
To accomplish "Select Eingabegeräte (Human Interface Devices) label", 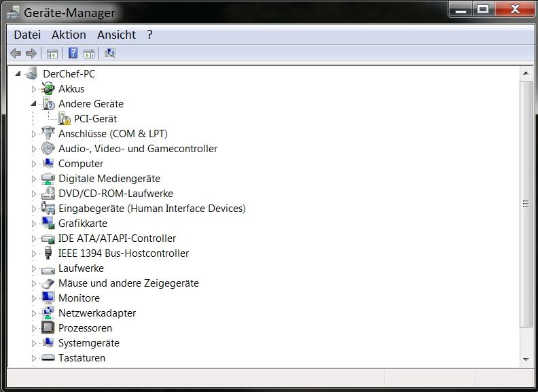I will (x=152, y=209).
